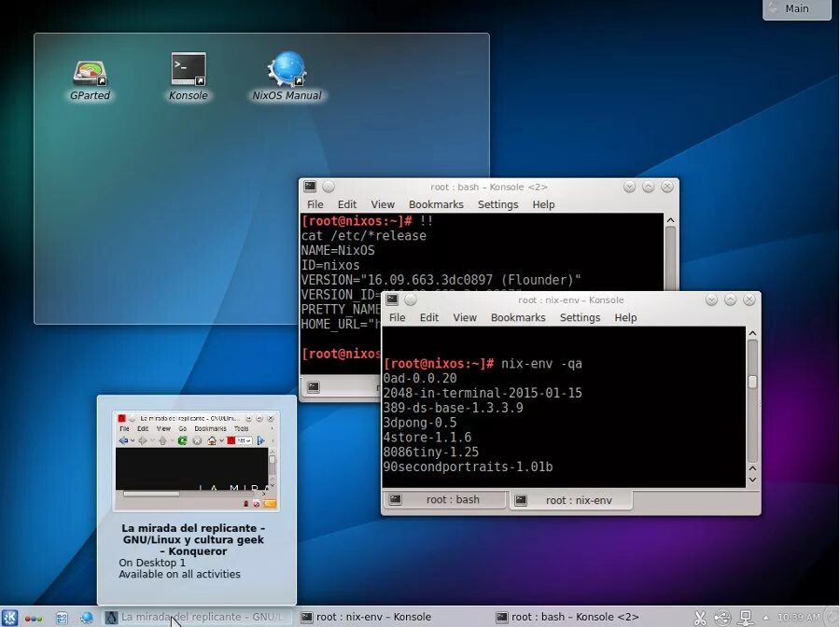Image resolution: width=840 pixels, height=627 pixels.
Task: Open Edit menu in bash Konsole <2>
Action: (347, 204)
